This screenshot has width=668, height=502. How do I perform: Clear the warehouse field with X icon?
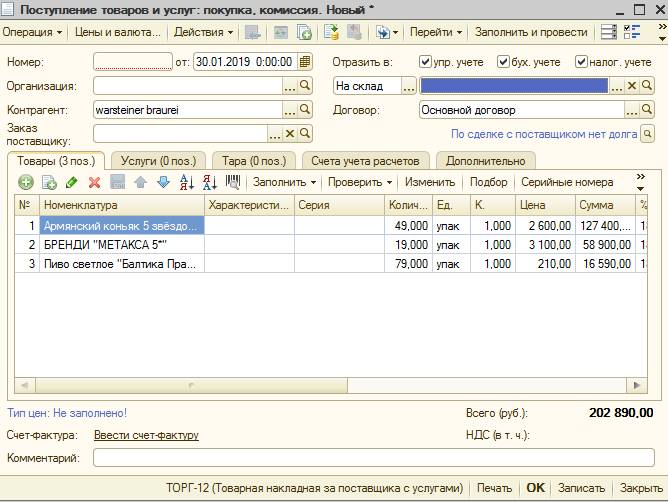coord(632,86)
